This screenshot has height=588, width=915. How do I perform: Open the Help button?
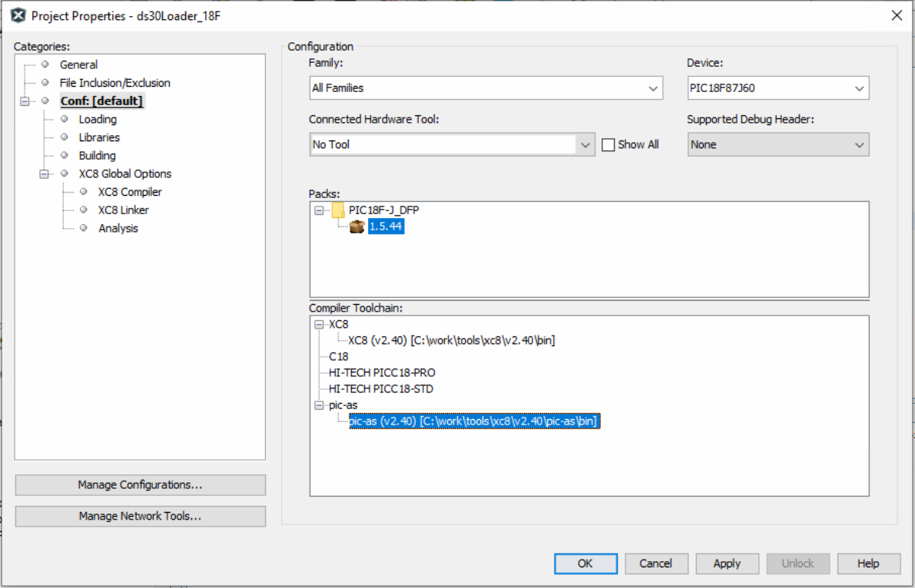click(868, 563)
